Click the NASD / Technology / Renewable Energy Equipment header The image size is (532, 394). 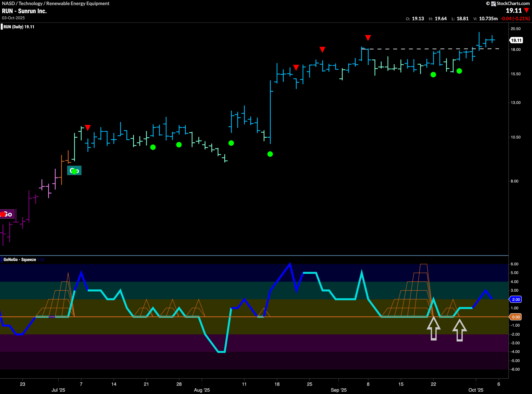tap(56, 3)
